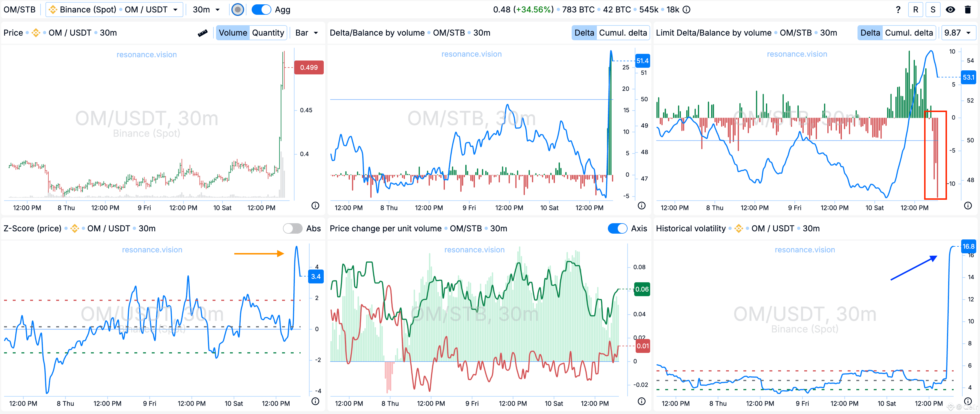Open info icon on Price chart
This screenshot has height=414, width=980.
(x=315, y=206)
